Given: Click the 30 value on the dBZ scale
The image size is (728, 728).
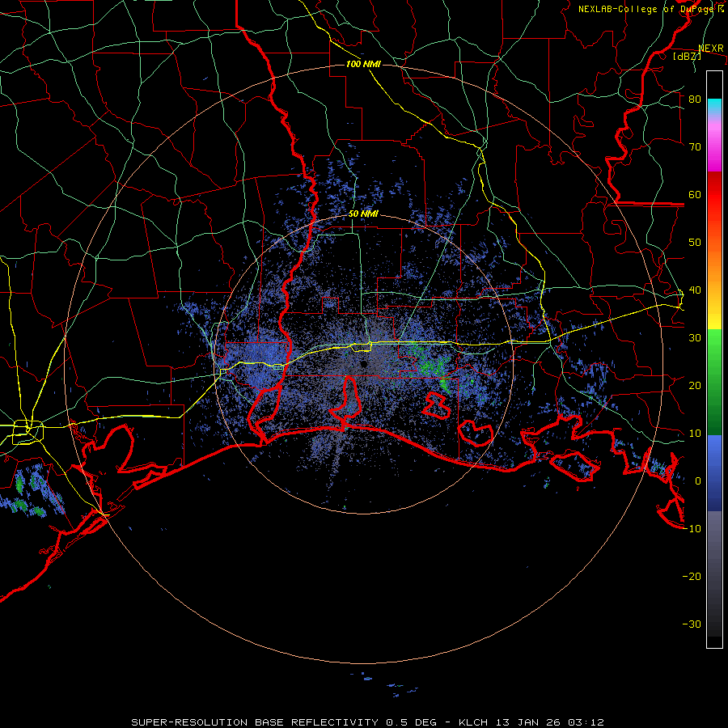Looking at the screenshot, I should click(695, 338).
